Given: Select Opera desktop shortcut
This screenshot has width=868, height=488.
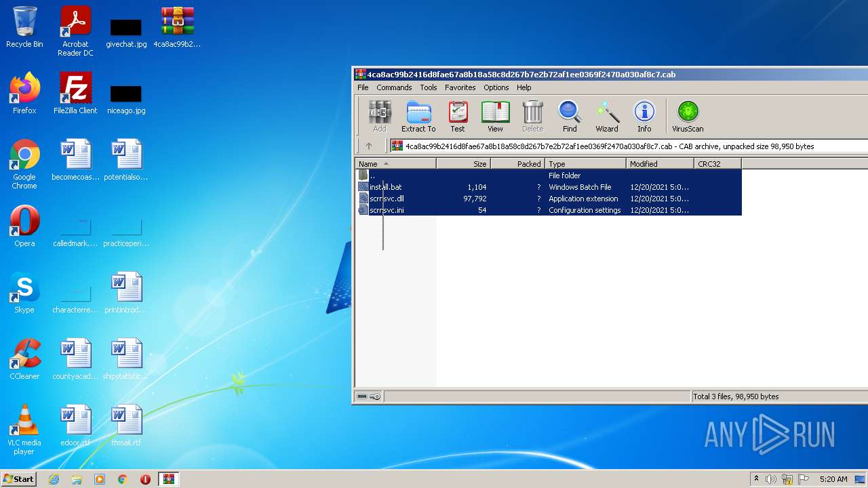Looking at the screenshot, I should (24, 226).
